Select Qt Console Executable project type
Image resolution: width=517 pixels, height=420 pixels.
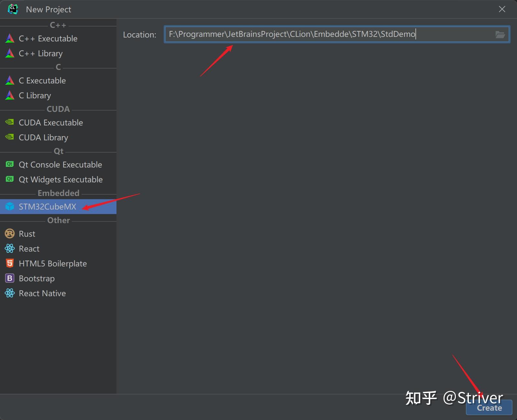[x=58, y=165]
